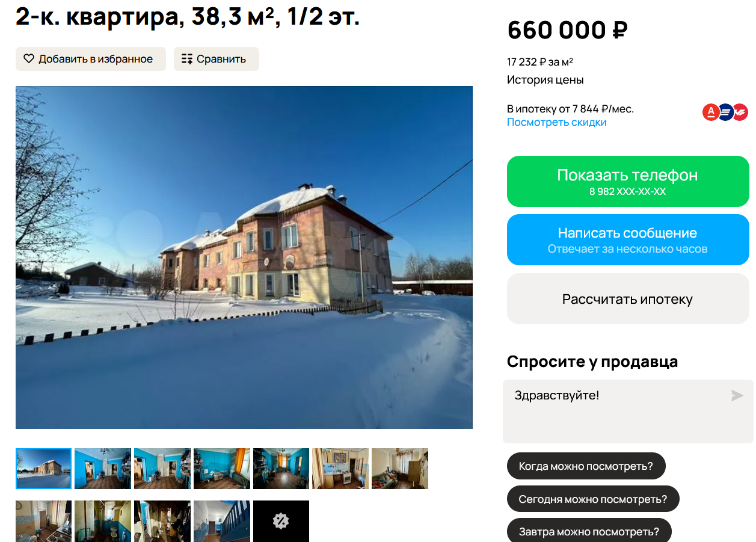Click the red Alfa bank logo icon
756x542 pixels.
(x=711, y=112)
